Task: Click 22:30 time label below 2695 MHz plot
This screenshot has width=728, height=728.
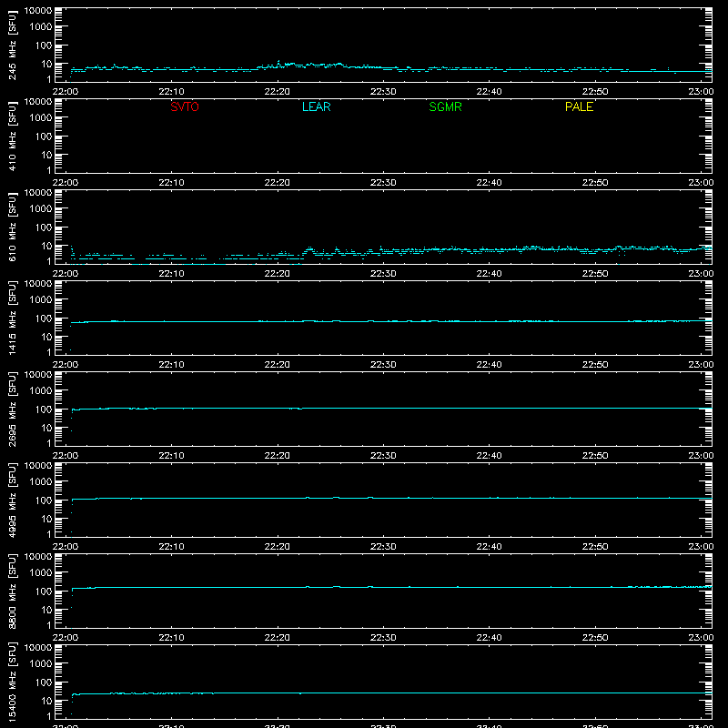Action: [x=383, y=456]
